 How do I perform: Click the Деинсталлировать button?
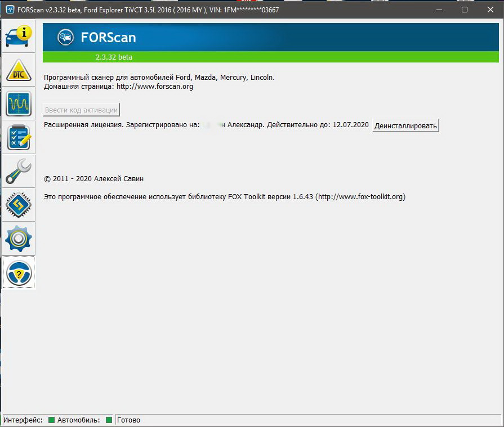tap(405, 125)
